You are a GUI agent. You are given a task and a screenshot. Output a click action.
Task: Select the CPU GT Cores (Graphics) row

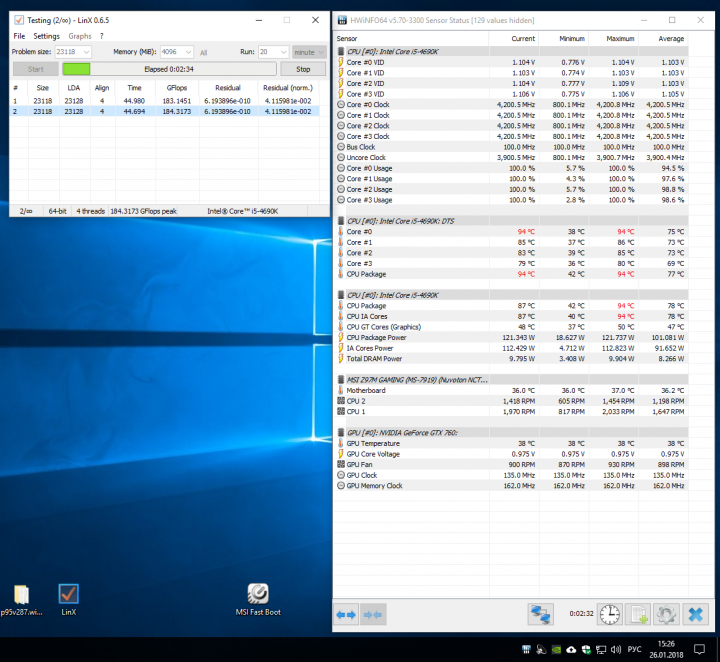coord(512,327)
